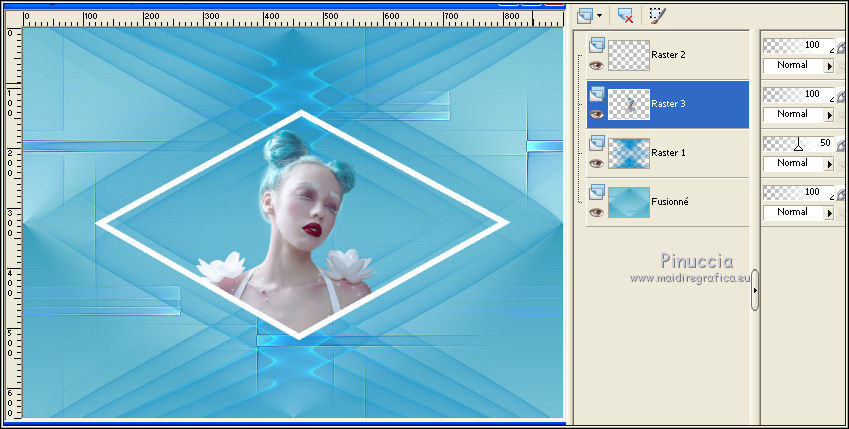
Task: Click the vertical ruler left of the canvas
Action: click(14, 223)
